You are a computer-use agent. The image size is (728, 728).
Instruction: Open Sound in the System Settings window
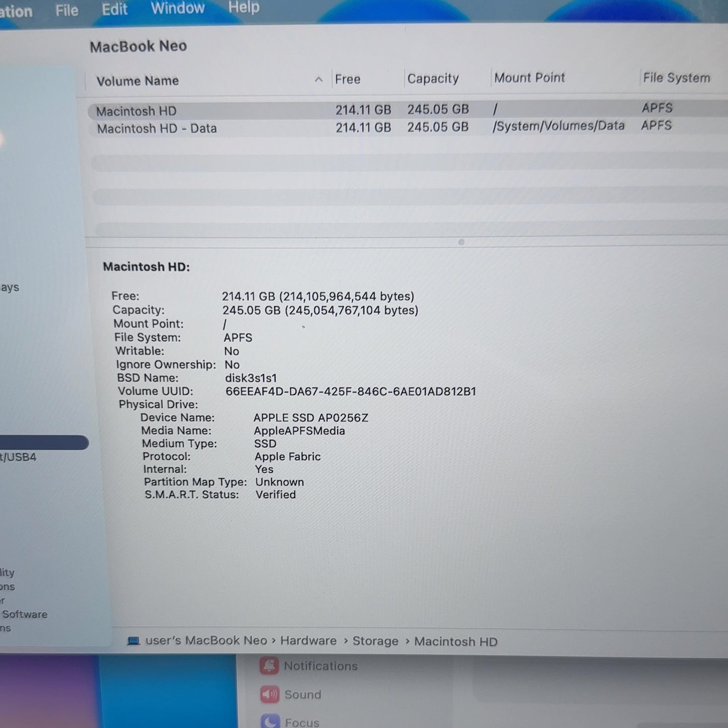click(291, 694)
